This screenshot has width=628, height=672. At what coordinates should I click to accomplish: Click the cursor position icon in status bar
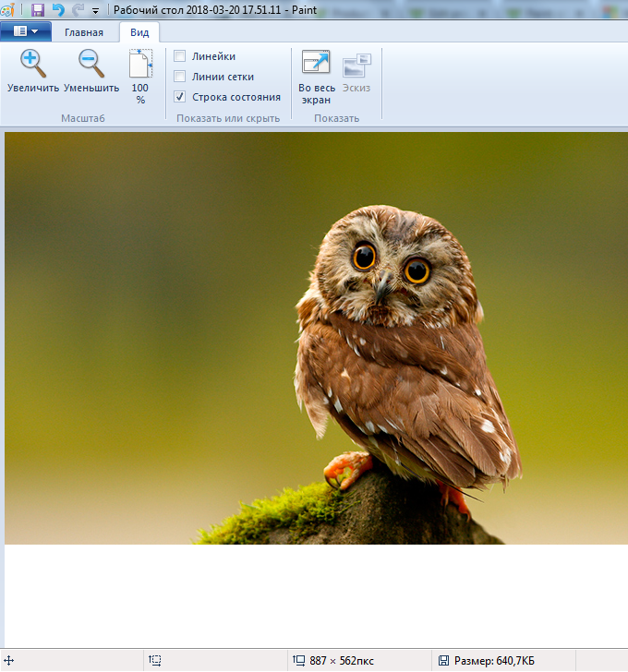tap(8, 661)
